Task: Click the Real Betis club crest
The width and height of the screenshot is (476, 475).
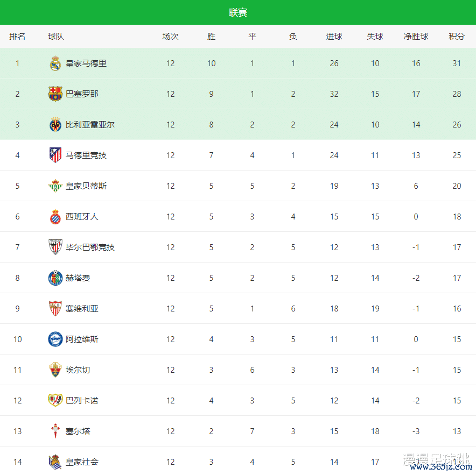Action: coord(55,186)
